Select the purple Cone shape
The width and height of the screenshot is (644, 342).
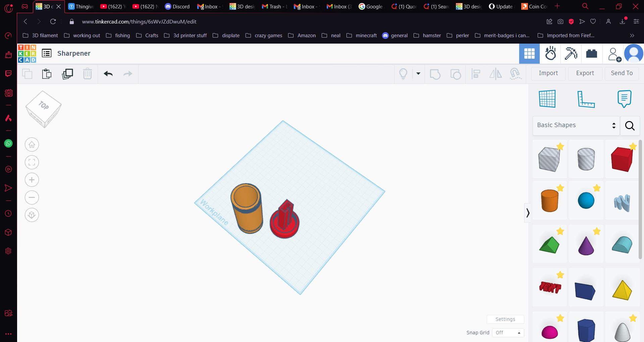pyautogui.click(x=586, y=245)
